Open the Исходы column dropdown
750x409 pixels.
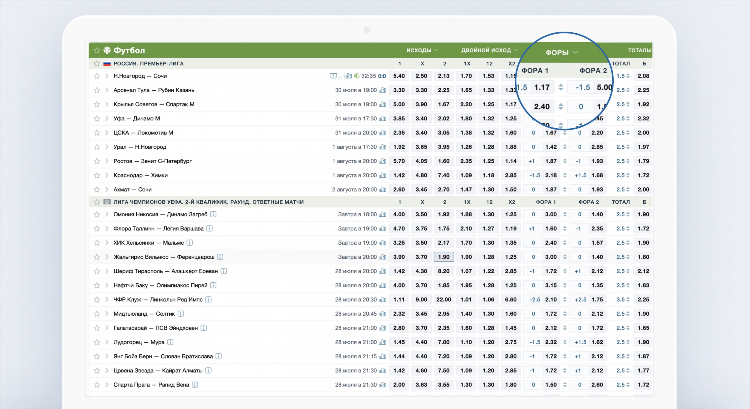point(422,50)
